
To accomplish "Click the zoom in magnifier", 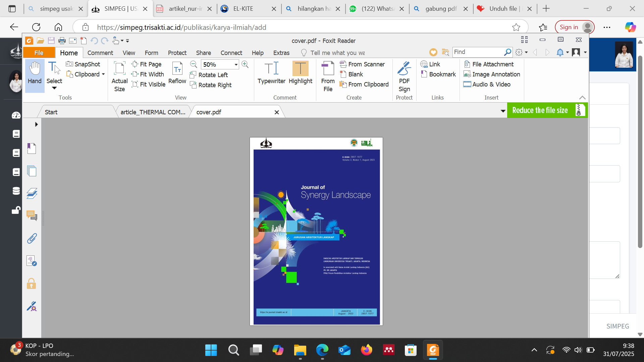I will (x=245, y=64).
